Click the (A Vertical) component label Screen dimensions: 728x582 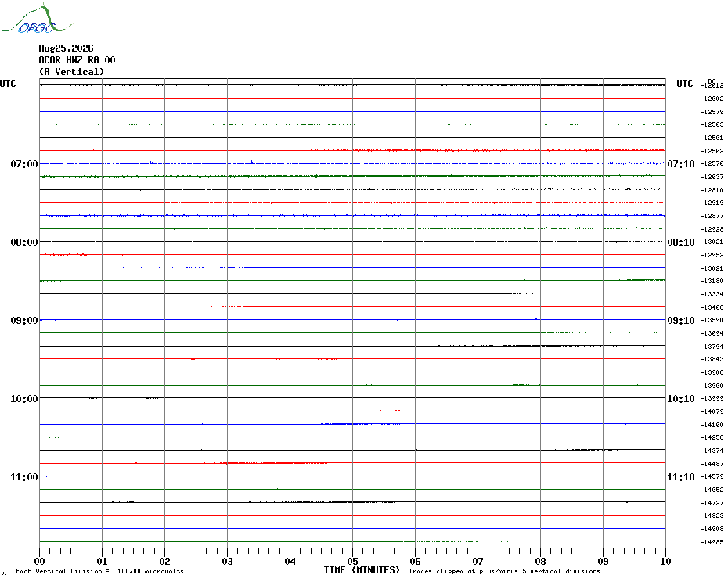(71, 71)
